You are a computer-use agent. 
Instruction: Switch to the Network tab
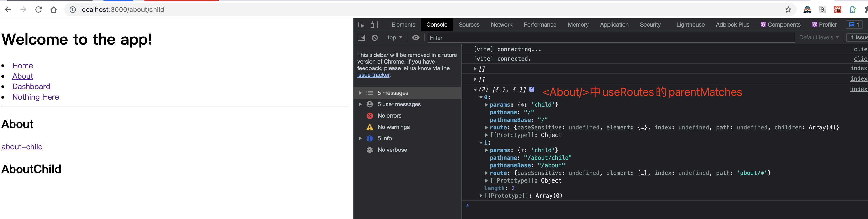501,25
